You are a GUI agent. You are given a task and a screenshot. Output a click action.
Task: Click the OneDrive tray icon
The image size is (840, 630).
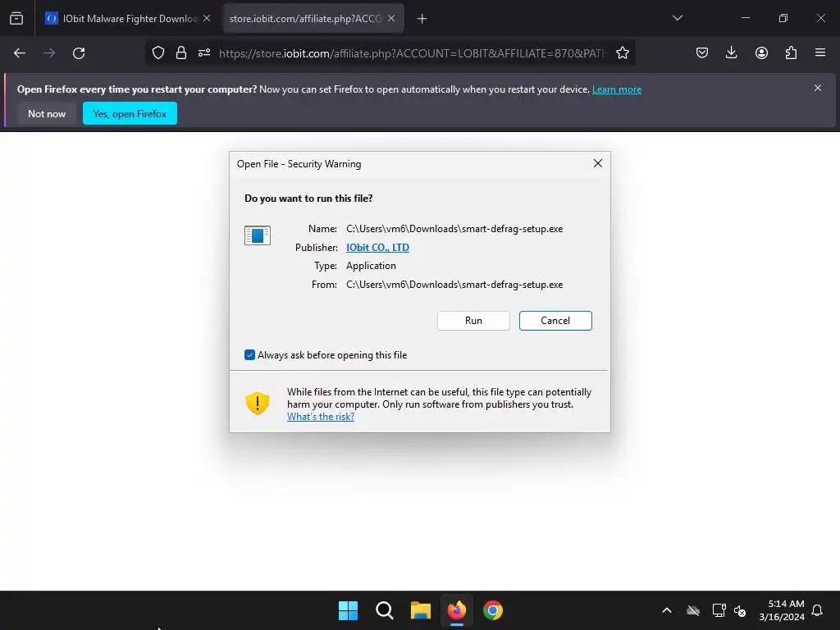coord(693,610)
